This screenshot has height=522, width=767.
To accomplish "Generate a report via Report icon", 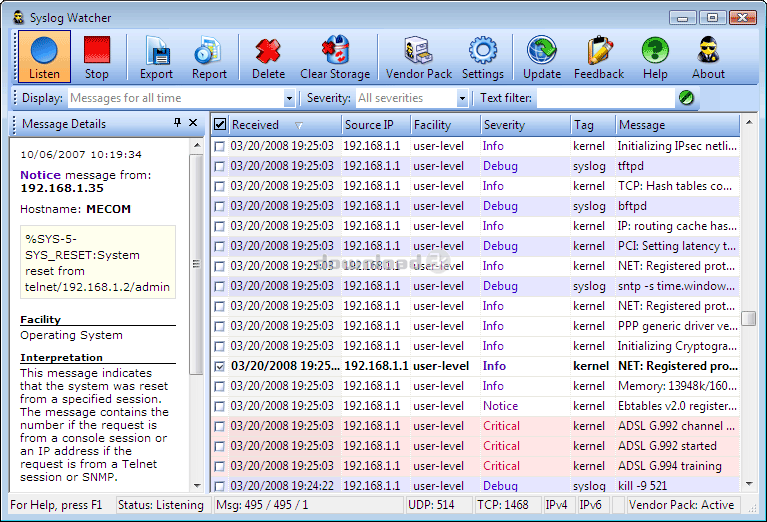I will point(209,56).
